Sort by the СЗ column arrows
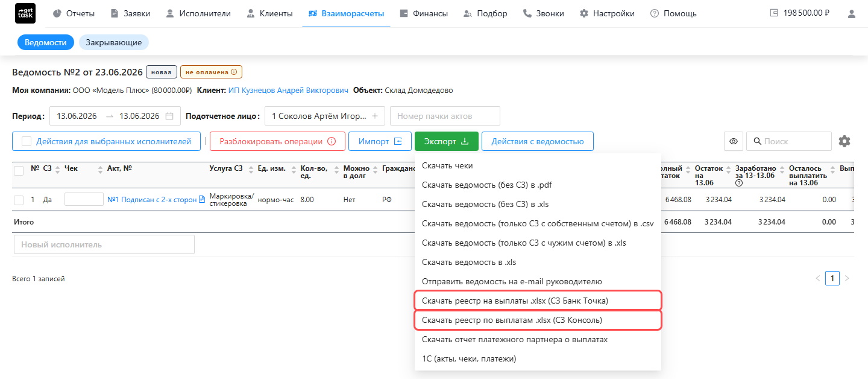Viewport: 868px width, 379px height. [x=58, y=169]
